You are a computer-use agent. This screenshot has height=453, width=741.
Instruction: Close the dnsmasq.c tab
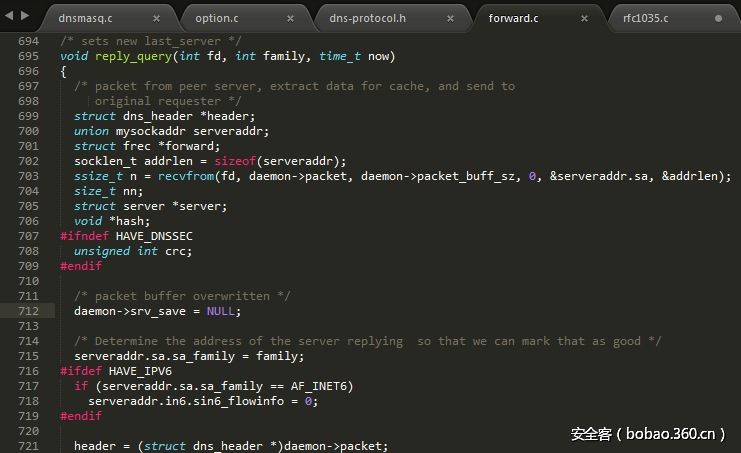pos(156,18)
